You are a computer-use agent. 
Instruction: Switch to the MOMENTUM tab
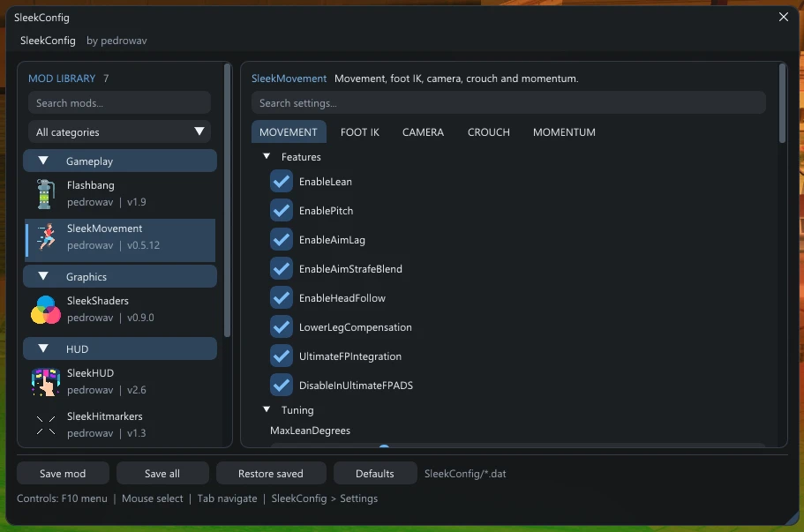tap(564, 132)
